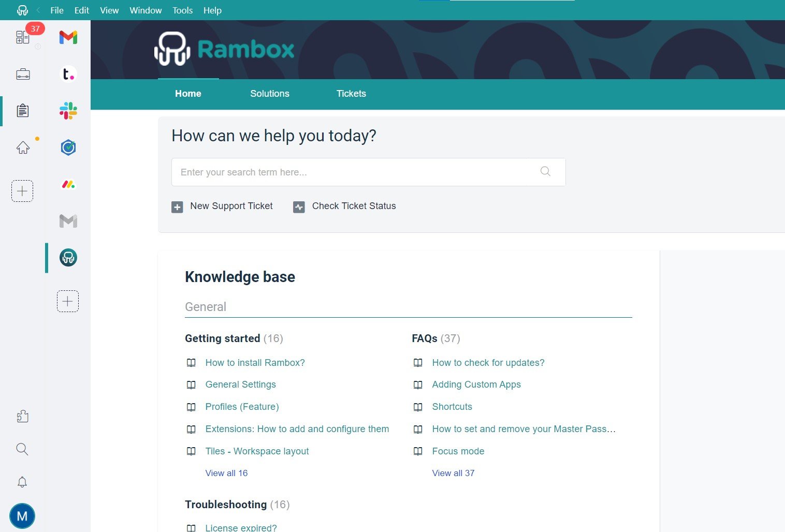
Task: Click the search magnifier in search box
Action: (545, 172)
